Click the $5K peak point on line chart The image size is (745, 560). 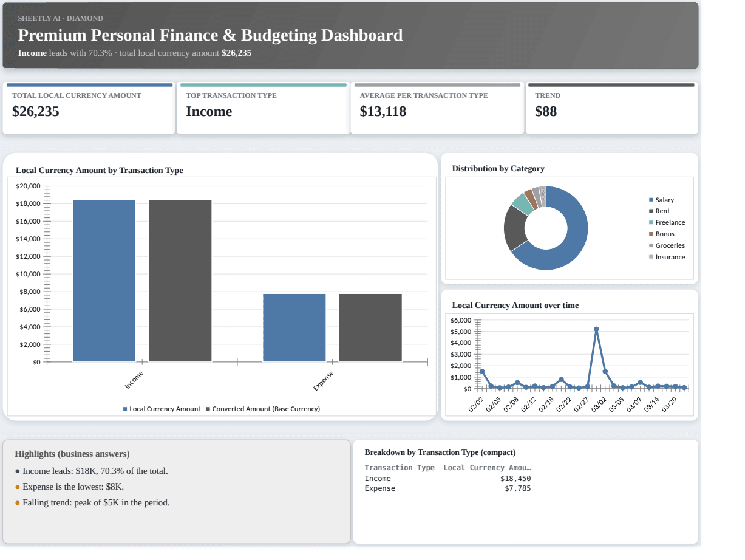596,329
